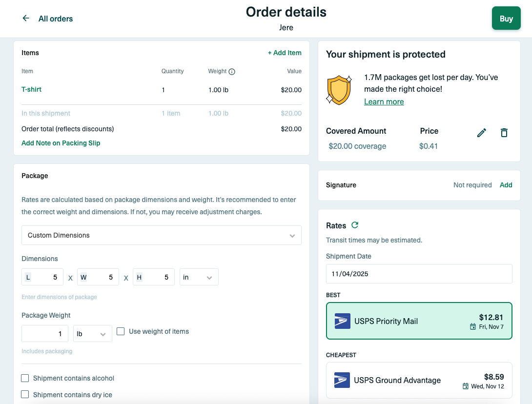Click the shield protection icon
This screenshot has height=404, width=532.
coord(339,90)
